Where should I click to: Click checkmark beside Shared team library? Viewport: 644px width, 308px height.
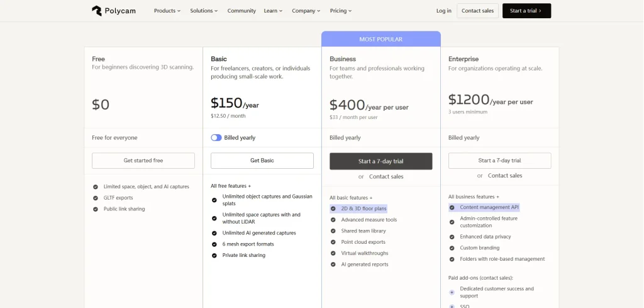click(333, 231)
